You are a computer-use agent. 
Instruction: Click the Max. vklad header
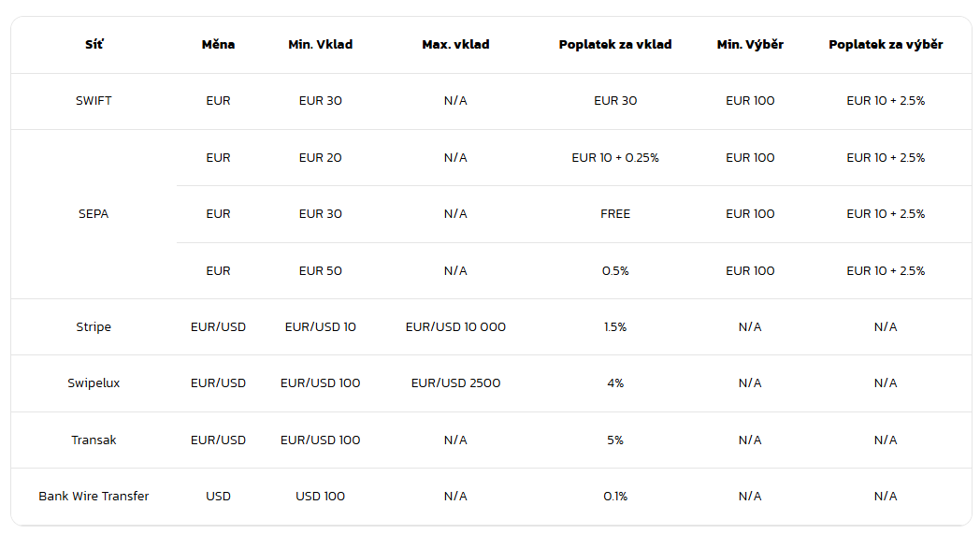(455, 45)
